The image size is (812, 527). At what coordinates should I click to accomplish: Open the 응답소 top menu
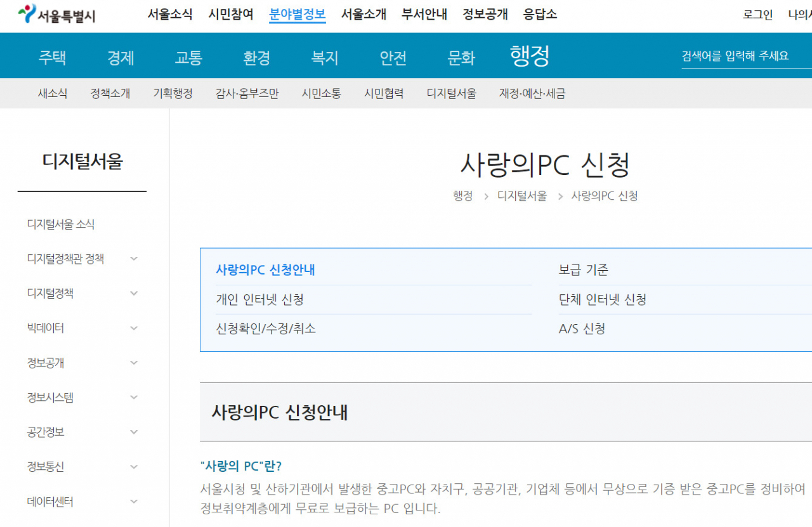click(540, 15)
